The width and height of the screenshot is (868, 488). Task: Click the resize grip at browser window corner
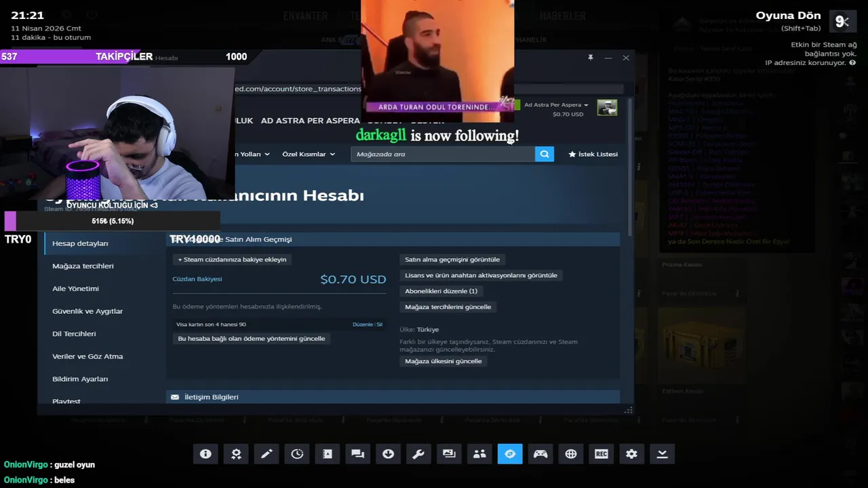click(x=629, y=409)
